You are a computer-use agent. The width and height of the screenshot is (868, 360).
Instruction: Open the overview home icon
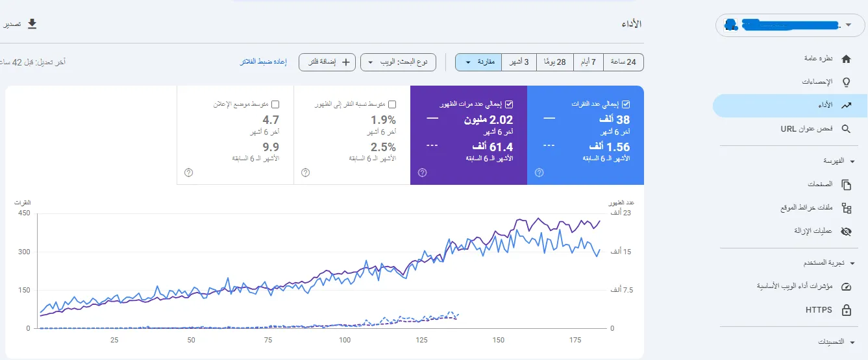click(846, 59)
